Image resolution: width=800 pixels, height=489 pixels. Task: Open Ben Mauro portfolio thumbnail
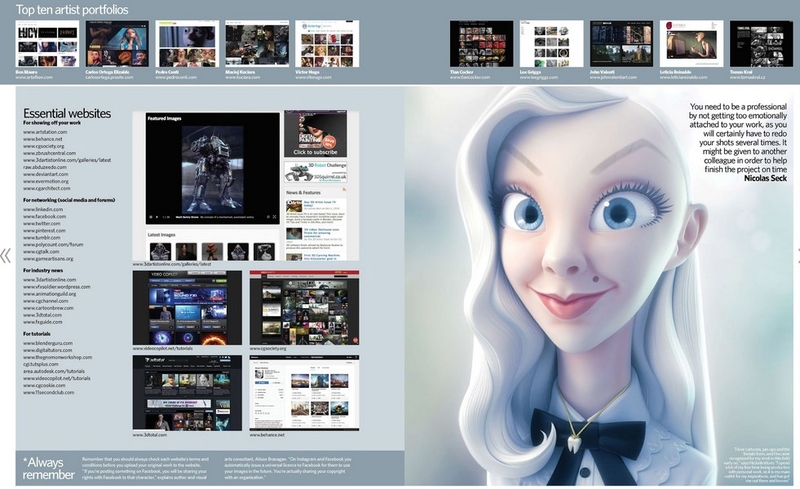[x=47, y=44]
